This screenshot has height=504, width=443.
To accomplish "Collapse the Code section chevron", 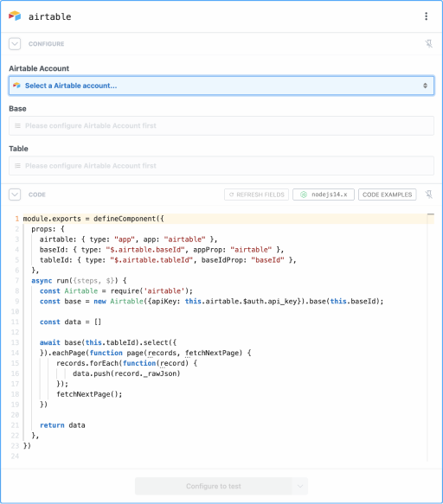I will [x=15, y=195].
